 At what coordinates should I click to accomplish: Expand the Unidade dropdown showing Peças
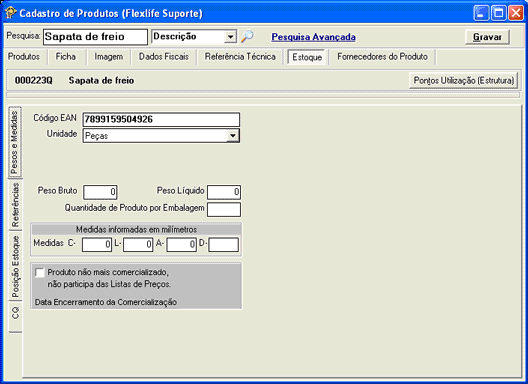[233, 136]
